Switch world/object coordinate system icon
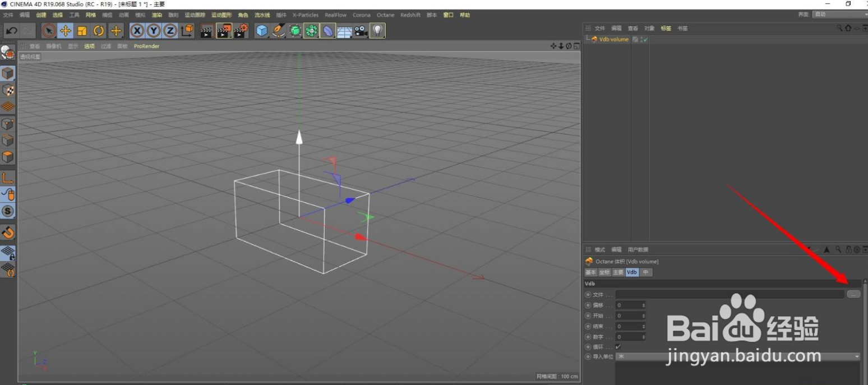This screenshot has height=385, width=868. click(x=187, y=31)
